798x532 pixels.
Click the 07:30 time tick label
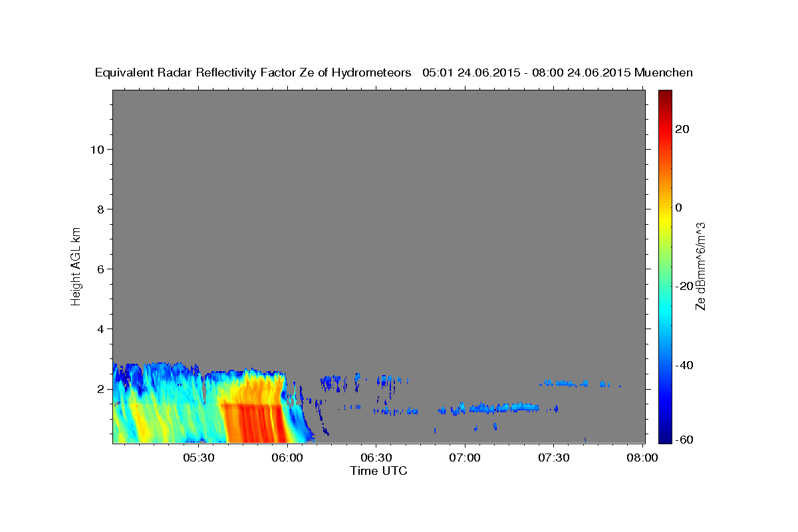point(553,458)
